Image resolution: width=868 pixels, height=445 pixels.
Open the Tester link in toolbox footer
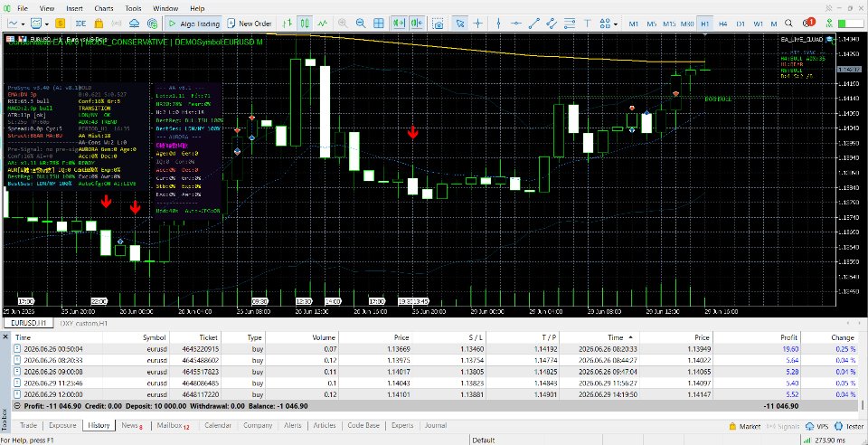tap(849, 426)
